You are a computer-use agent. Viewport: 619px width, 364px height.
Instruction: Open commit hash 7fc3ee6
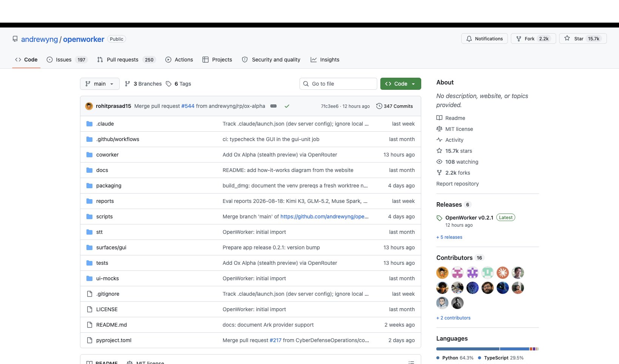point(330,106)
